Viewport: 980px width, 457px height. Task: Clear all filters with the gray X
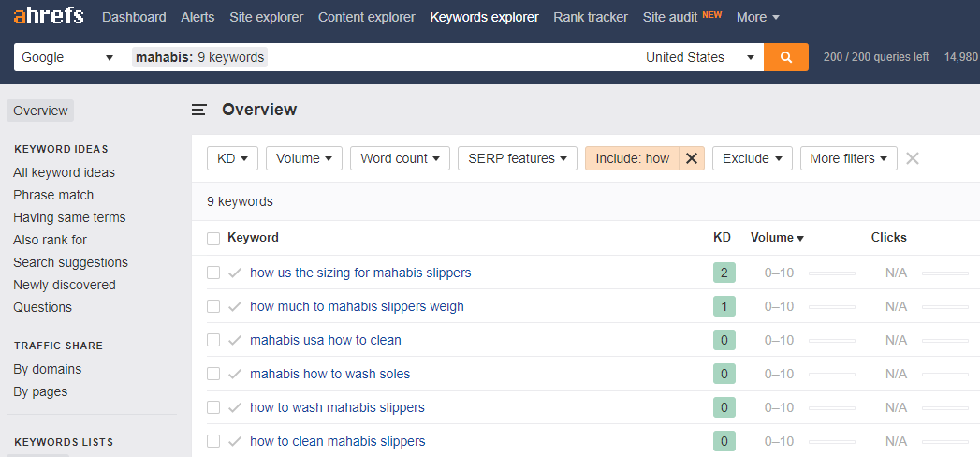pyautogui.click(x=913, y=158)
